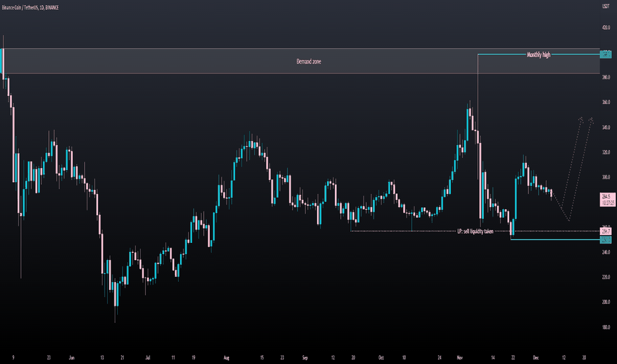The height and width of the screenshot is (364, 617).
Task: Click the 15 date label after Aug
Action: coord(261,357)
